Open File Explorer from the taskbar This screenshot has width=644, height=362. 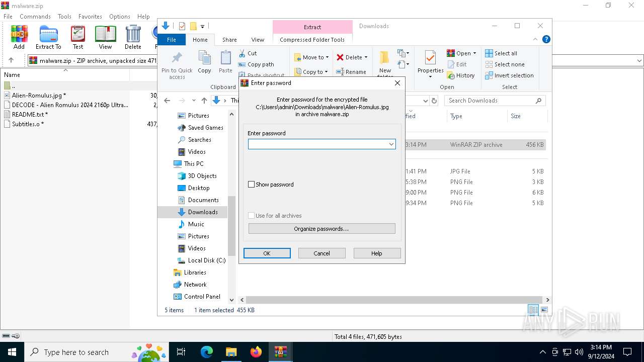pyautogui.click(x=231, y=352)
